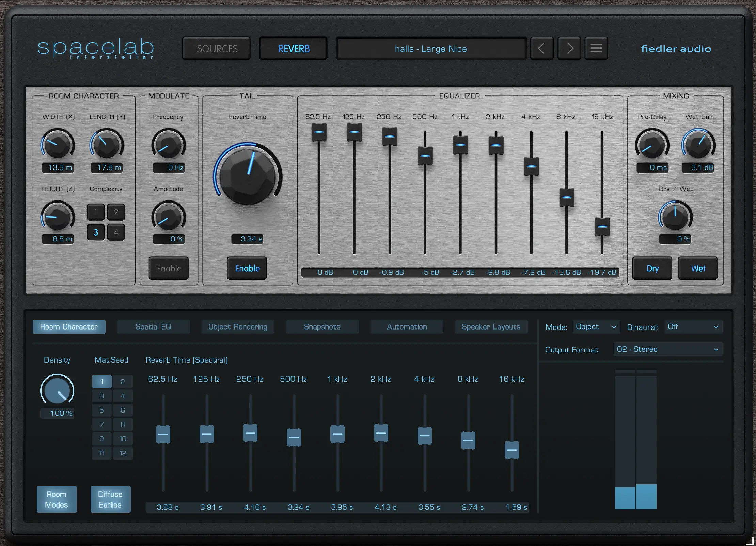Click the 8 kHz equalizer slider handle
Viewport: 756px width, 546px height.
(x=567, y=197)
